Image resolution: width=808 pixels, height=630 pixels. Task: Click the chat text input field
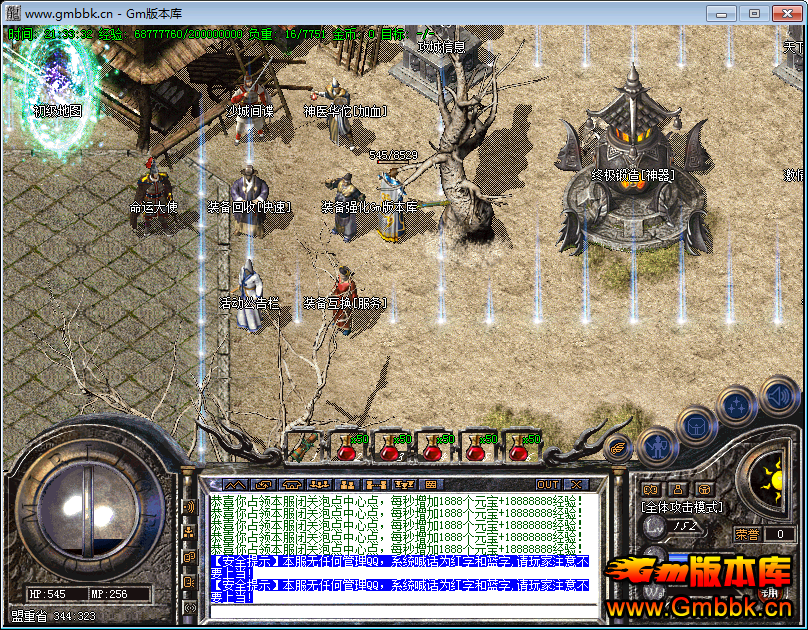(400, 612)
